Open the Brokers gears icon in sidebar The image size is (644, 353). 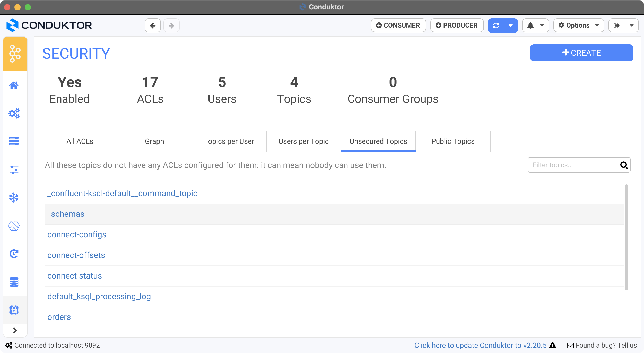click(x=14, y=113)
